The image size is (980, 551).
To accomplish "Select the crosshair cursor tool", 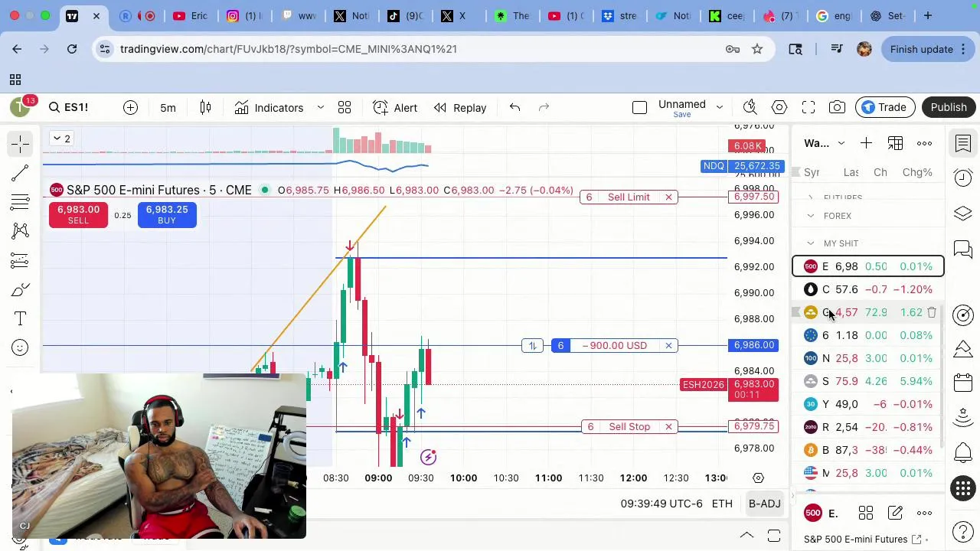I will point(21,144).
